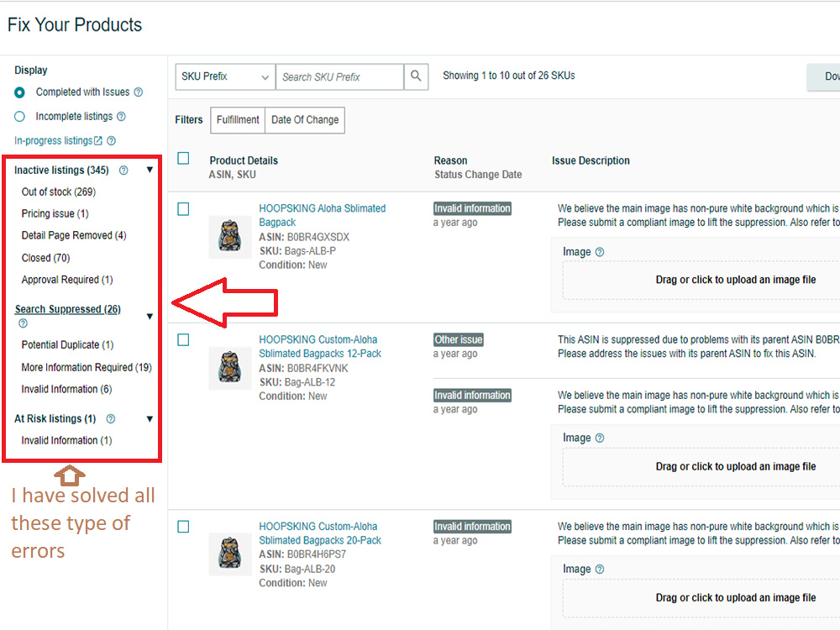The height and width of the screenshot is (630, 840).
Task: Filter by More Information Required (19)
Action: point(87,368)
